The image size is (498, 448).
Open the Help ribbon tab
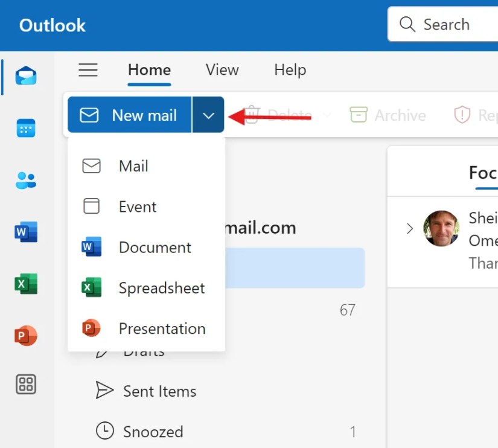[x=290, y=70]
